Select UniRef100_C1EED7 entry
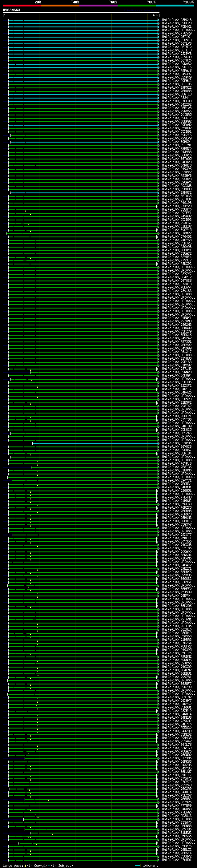 click(177, 227)
